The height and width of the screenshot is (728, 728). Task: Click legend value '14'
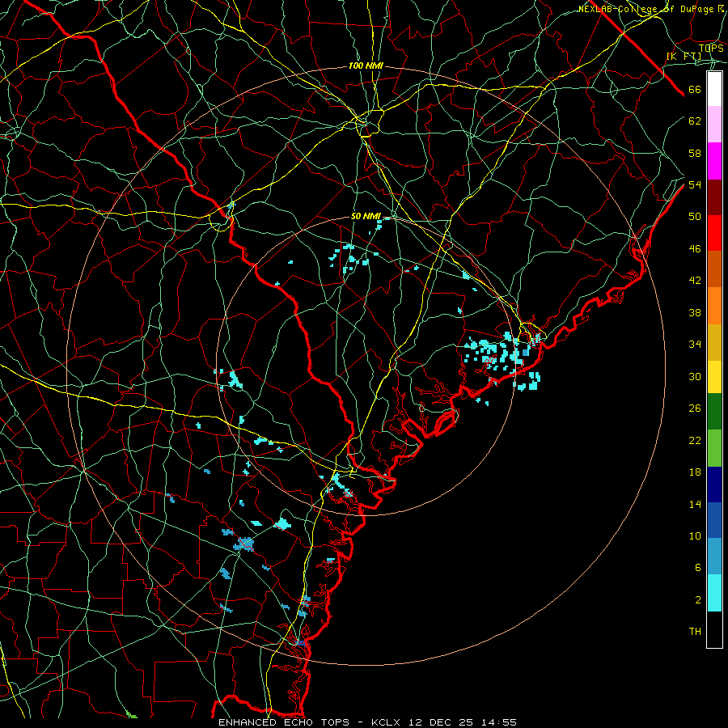(695, 504)
